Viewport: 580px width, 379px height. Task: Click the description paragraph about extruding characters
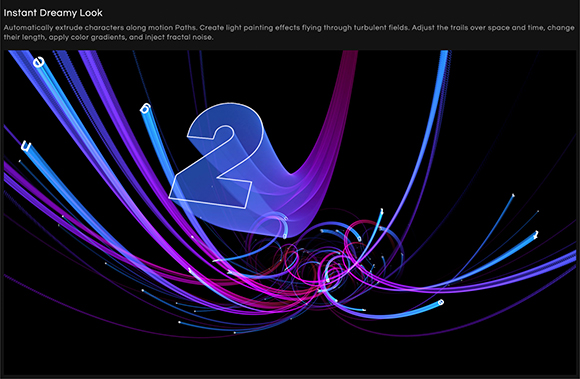(289, 32)
